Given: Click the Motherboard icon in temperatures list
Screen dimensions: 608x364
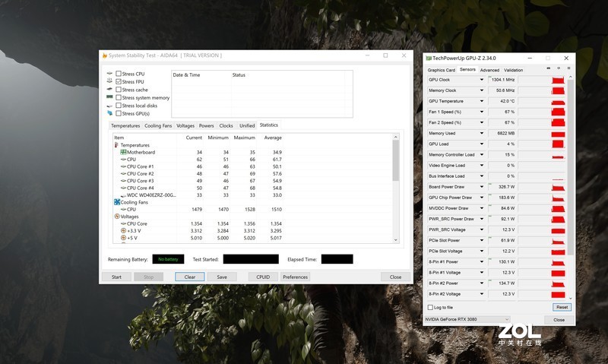Looking at the screenshot, I should click(123, 152).
